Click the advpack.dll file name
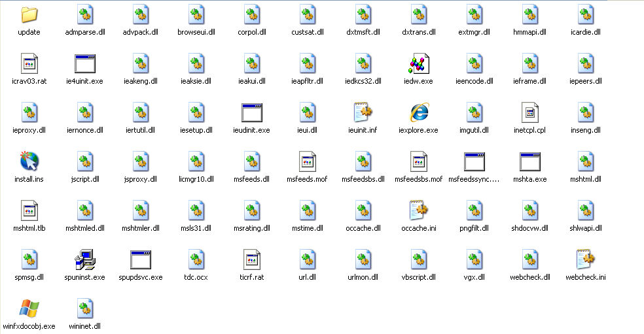This screenshot has height=334, width=644. point(141,32)
